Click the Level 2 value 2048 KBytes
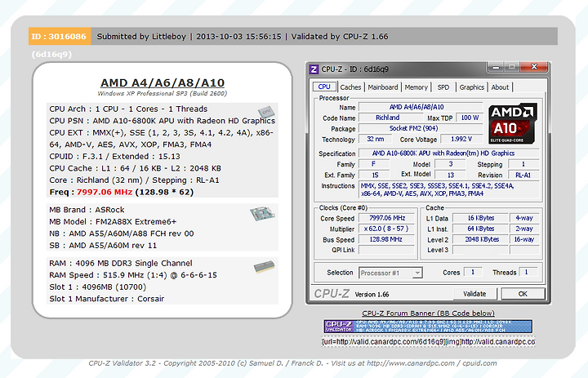The height and width of the screenshot is (378, 588). coord(480,239)
